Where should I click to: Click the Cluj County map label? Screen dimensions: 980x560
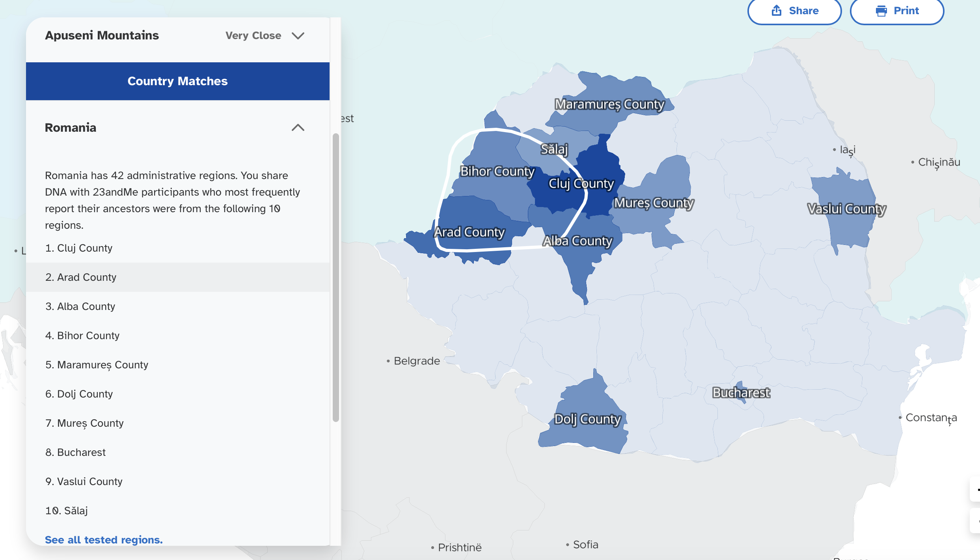581,183
